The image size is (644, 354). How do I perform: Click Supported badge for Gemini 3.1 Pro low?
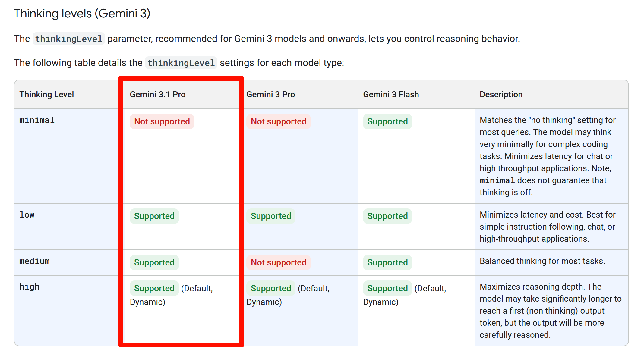(154, 216)
